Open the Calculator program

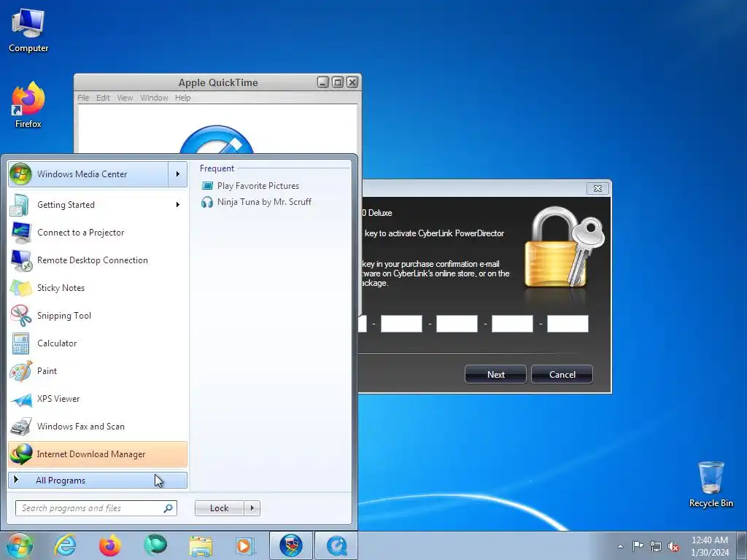98,343
